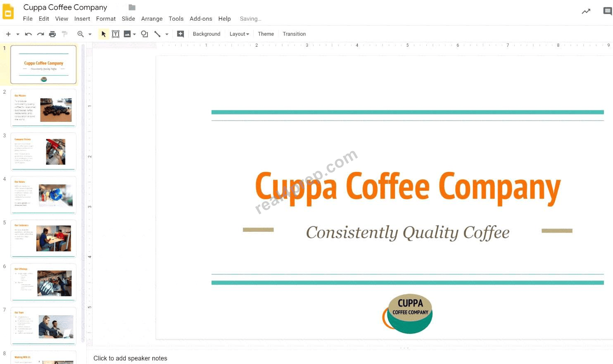Screen dimensions: 613x364
Task: Open the Layout dropdown
Action: click(x=239, y=34)
